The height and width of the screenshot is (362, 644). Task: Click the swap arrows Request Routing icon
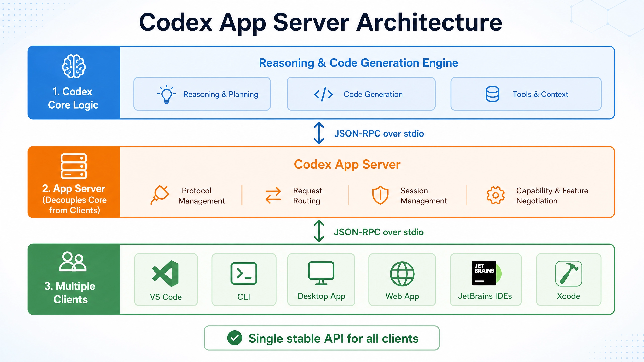(x=273, y=195)
